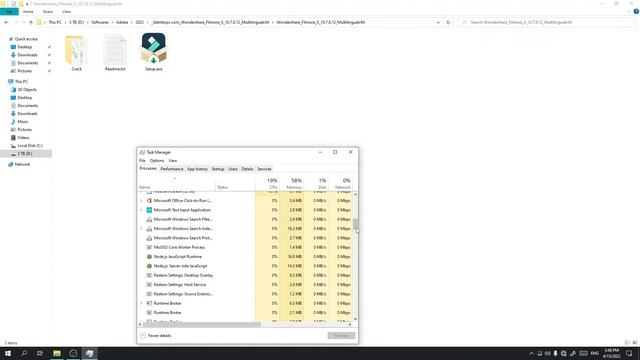This screenshot has height=360, width=640.
Task: Click File Explorer taskbar icon
Action: [57, 353]
